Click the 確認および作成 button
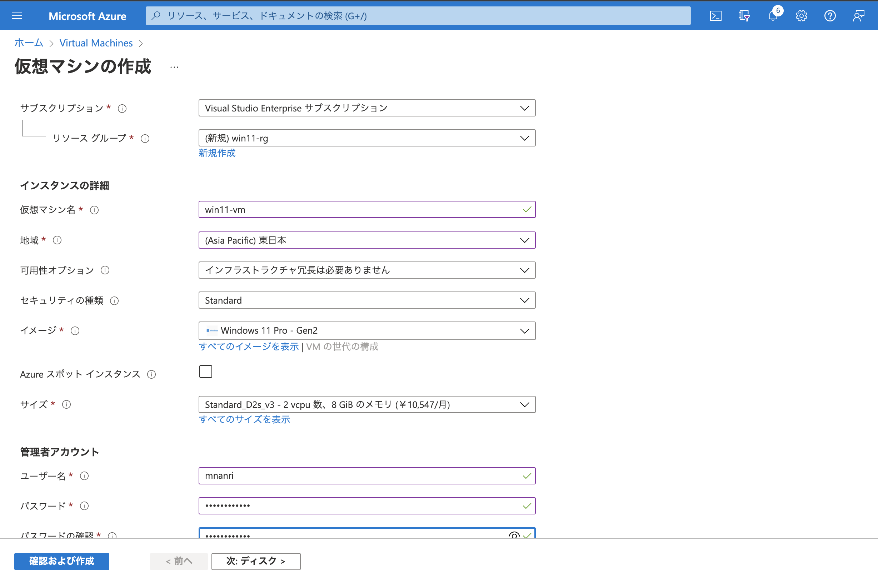Screen dimensions: 878x588 coord(61,561)
